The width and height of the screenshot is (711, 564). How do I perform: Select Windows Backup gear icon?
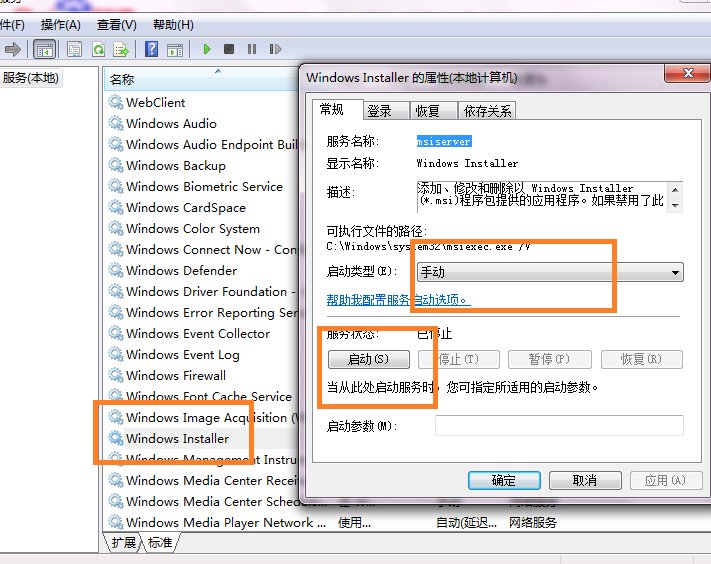point(116,165)
